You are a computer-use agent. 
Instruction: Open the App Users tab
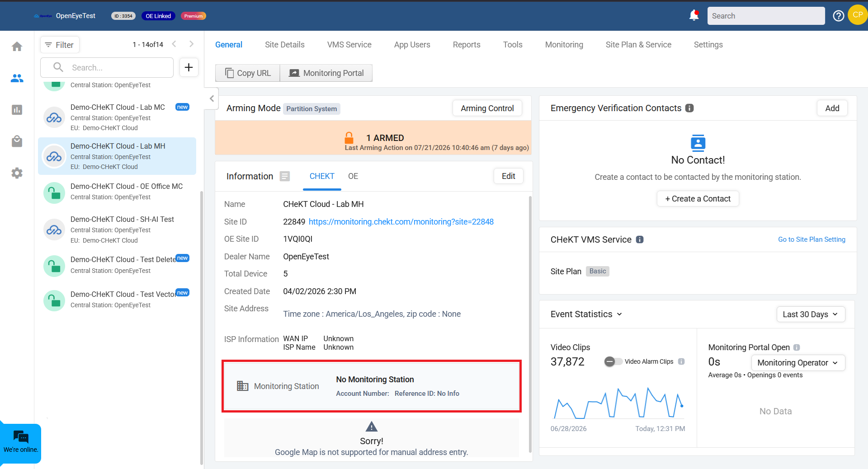(412, 45)
